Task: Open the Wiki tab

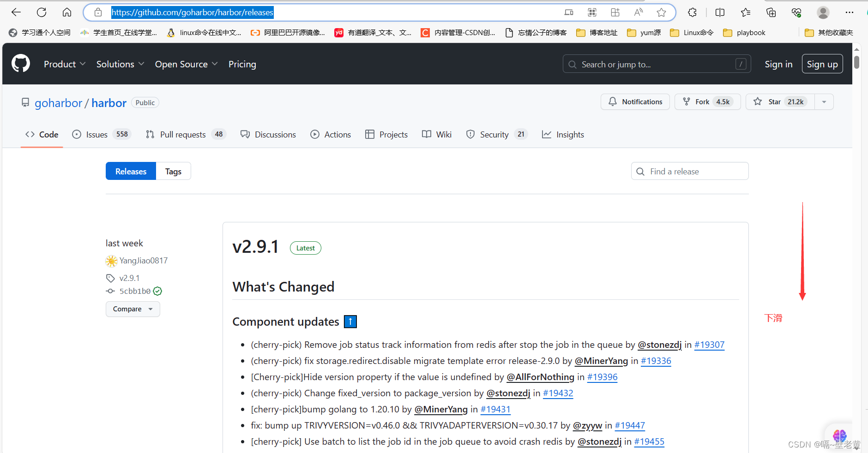Action: click(437, 134)
